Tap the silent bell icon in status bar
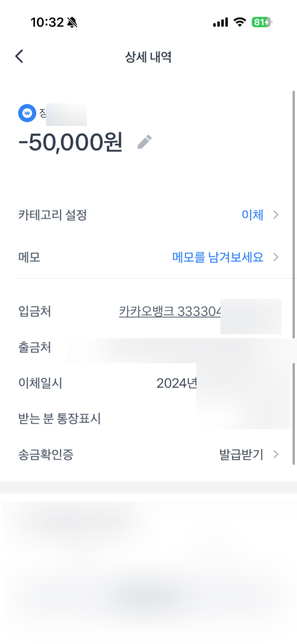297x644 pixels. [72, 22]
